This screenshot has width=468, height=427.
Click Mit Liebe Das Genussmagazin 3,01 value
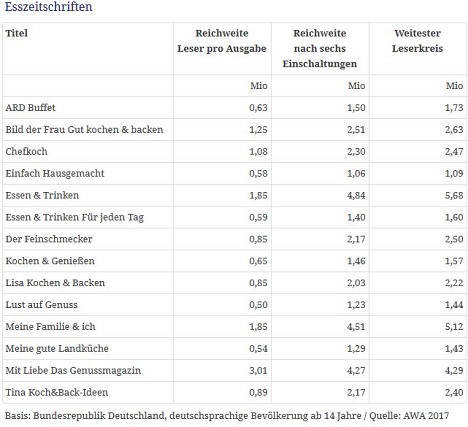point(258,371)
